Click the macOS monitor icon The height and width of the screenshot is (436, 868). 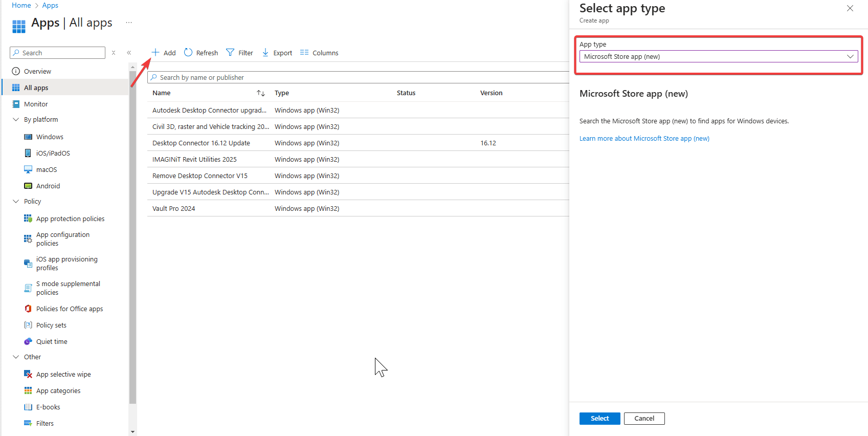[x=28, y=169]
